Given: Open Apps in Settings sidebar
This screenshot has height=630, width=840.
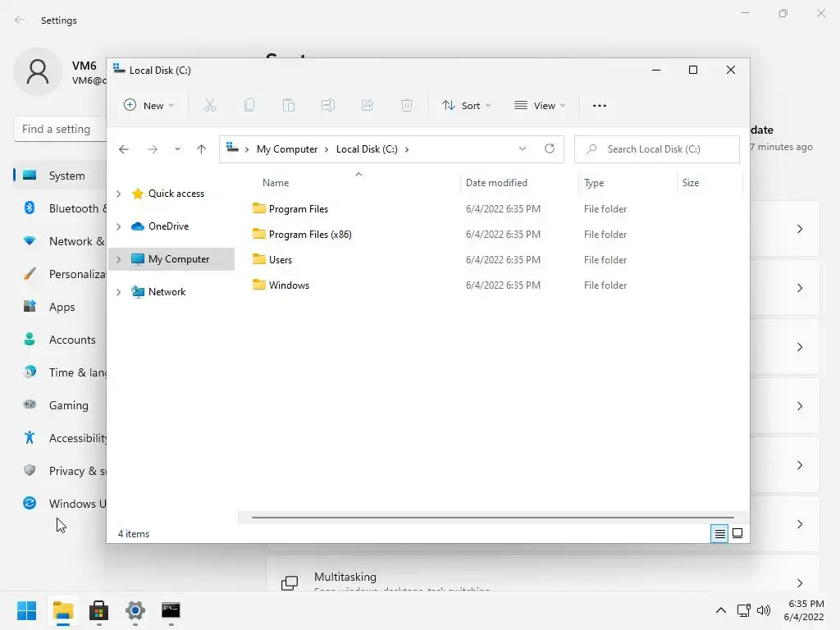Looking at the screenshot, I should point(59,307).
